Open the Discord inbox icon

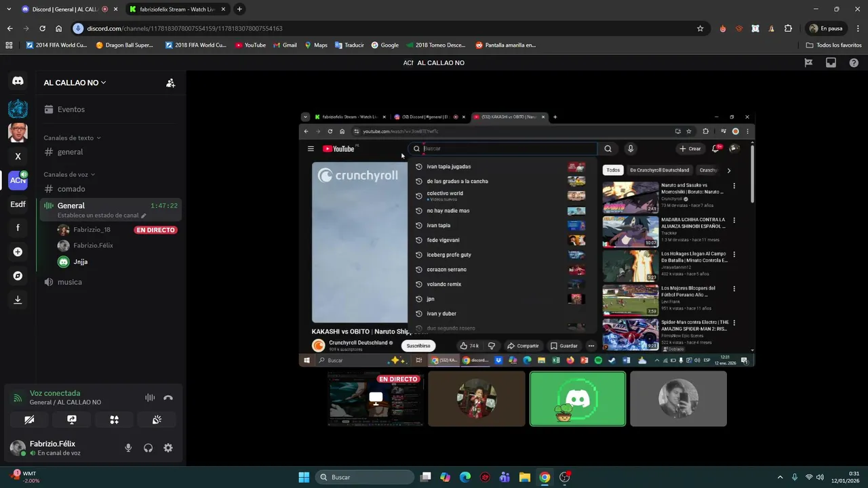(831, 62)
